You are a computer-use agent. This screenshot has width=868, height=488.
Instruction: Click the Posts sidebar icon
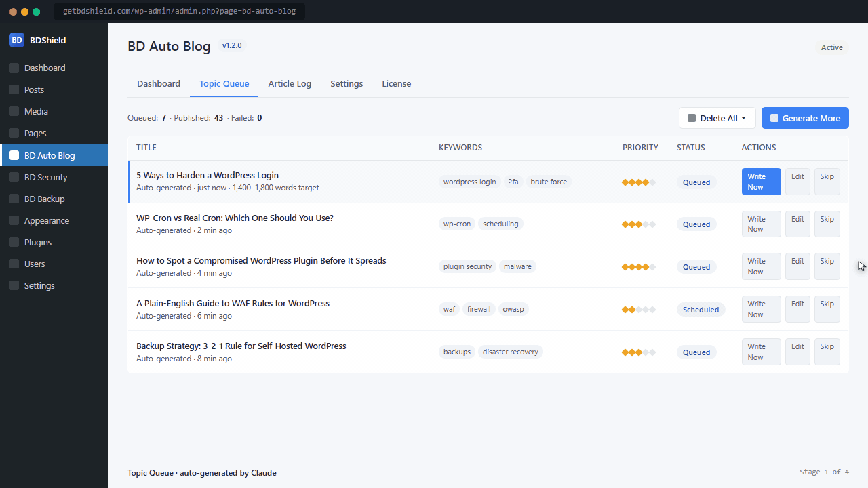coord(14,90)
